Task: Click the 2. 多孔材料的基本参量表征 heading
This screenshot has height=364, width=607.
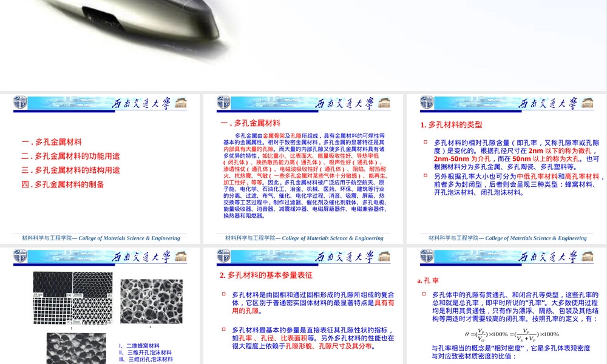Action: coord(266,275)
